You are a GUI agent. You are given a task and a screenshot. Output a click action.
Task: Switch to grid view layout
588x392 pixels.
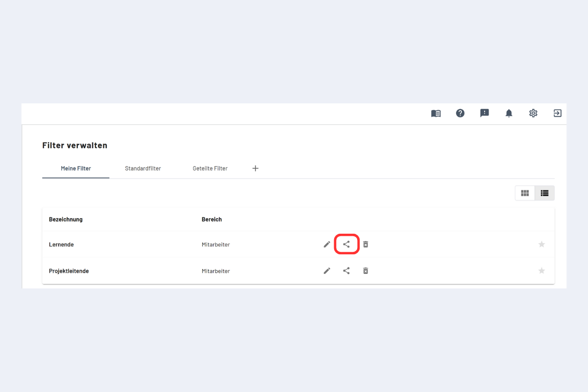[525, 193]
